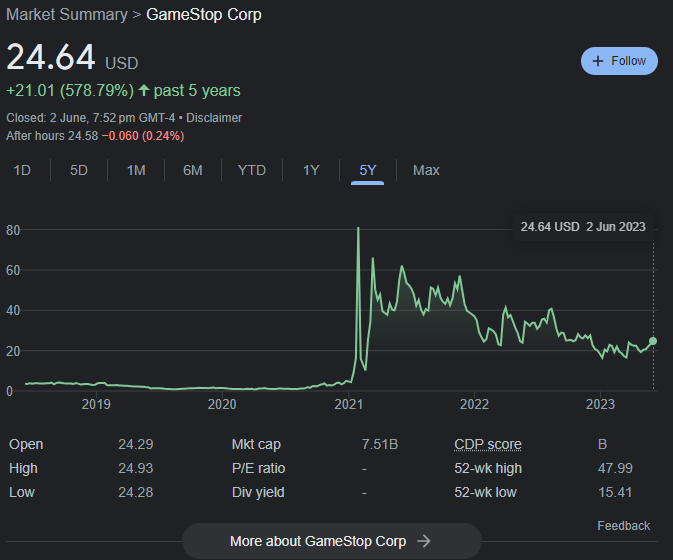This screenshot has height=560, width=673.
Task: Click the Low value 24.28
Action: point(136,492)
